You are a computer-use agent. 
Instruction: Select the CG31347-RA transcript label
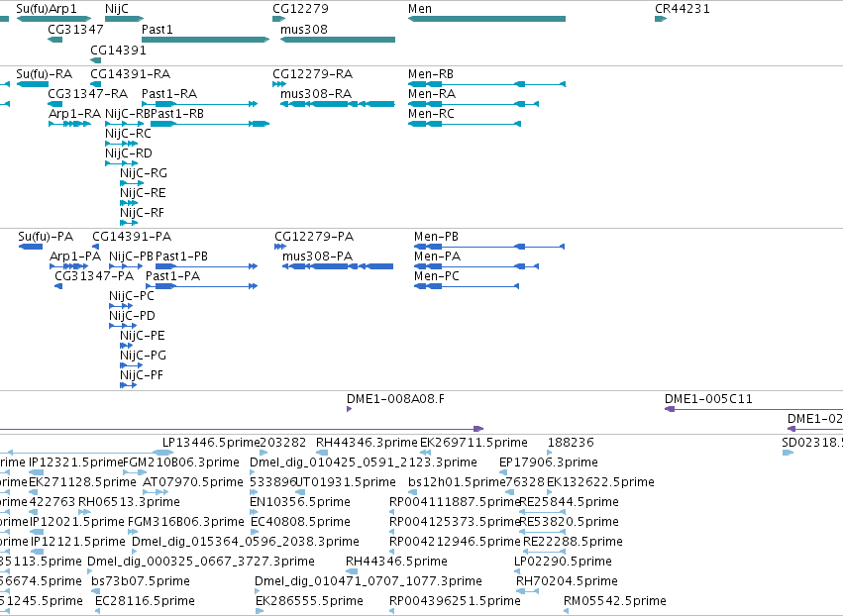pyautogui.click(x=87, y=93)
